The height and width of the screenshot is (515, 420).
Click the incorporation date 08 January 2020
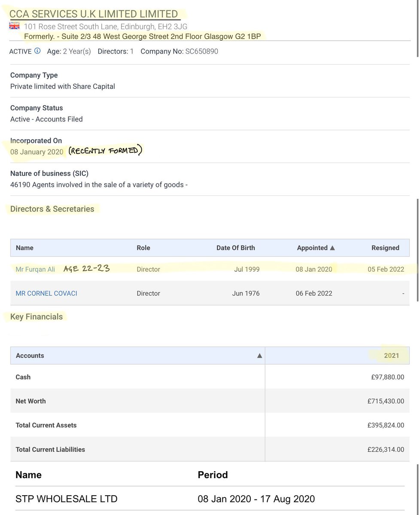click(x=37, y=152)
